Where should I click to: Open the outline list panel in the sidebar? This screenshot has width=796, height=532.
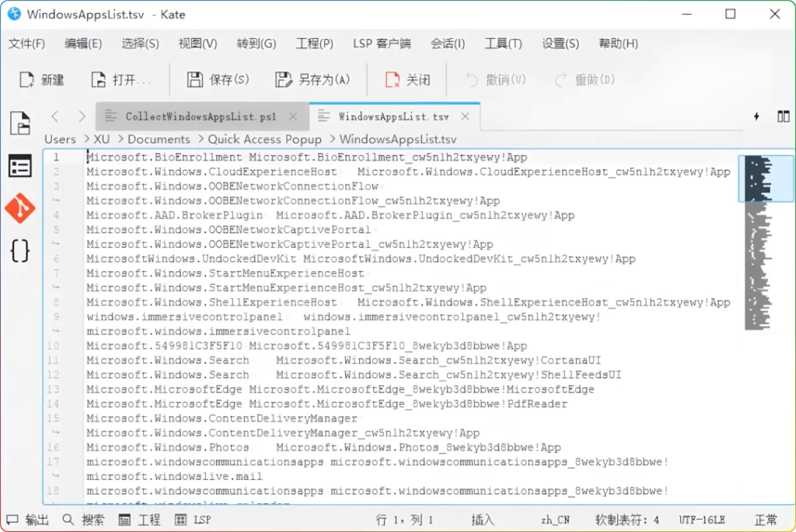[21, 165]
